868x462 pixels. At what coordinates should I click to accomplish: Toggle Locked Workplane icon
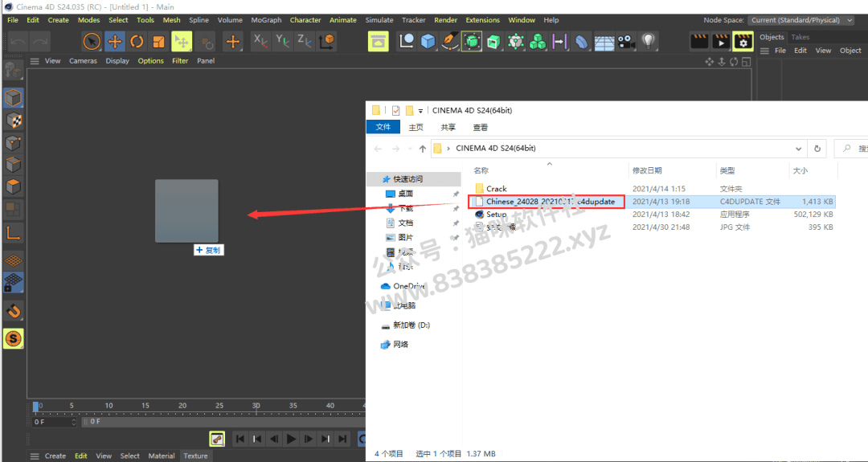coord(14,282)
